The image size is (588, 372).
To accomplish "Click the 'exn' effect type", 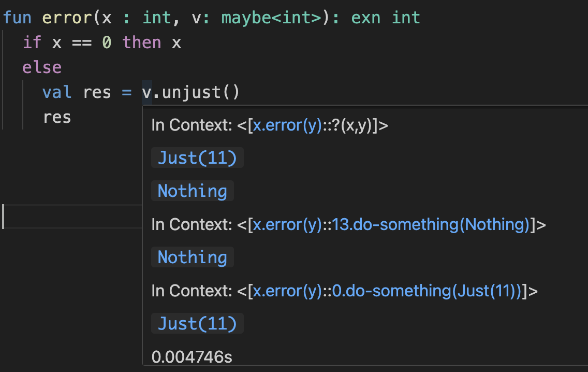I will point(366,18).
